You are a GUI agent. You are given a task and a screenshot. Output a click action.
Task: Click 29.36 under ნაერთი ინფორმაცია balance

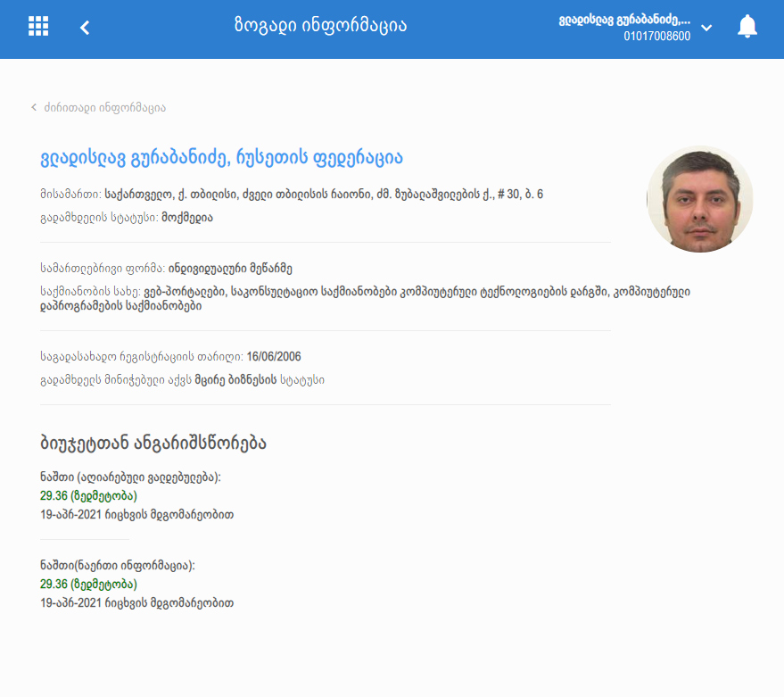click(x=54, y=585)
